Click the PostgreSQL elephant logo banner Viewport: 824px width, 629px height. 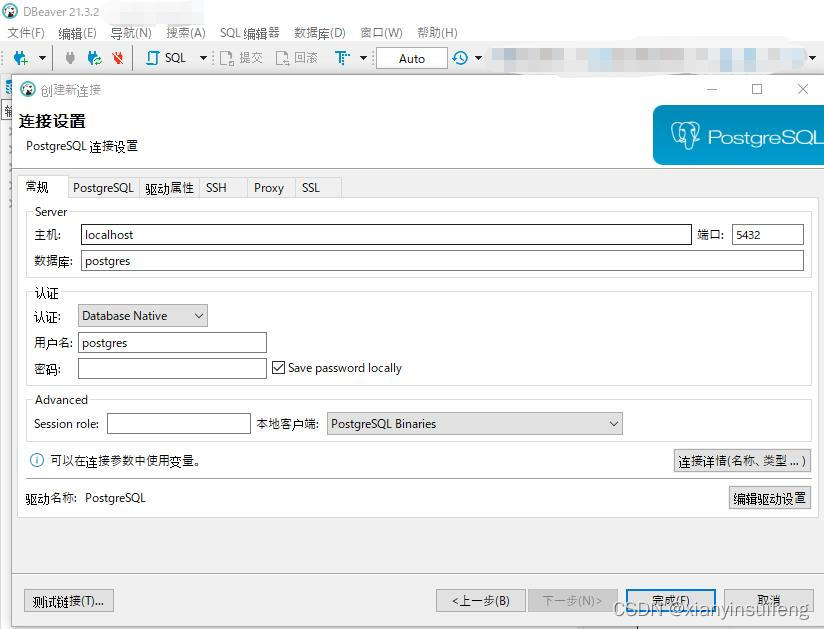738,135
